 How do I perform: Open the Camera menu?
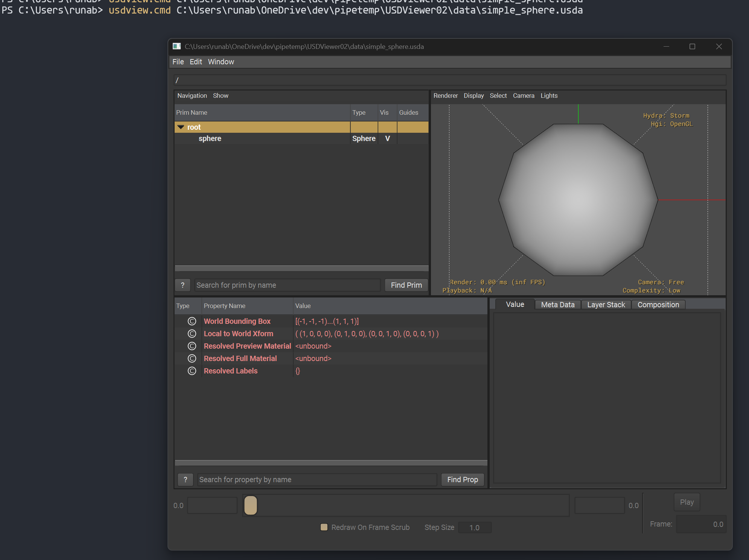[x=524, y=96]
